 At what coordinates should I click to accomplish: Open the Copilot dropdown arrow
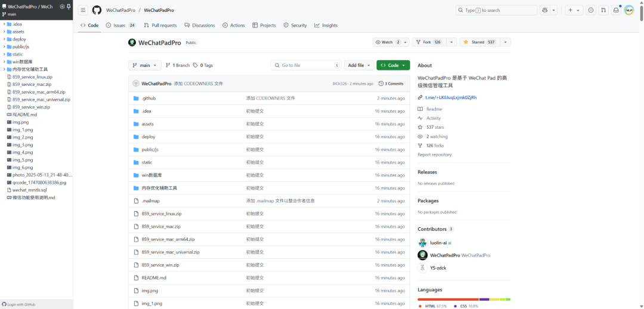click(x=553, y=10)
